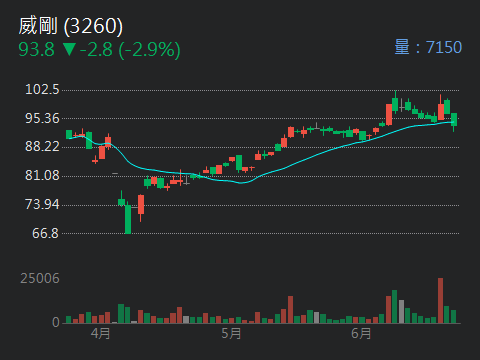Click the 88.22 price axis label
The width and height of the screenshot is (480, 360).
click(42, 146)
